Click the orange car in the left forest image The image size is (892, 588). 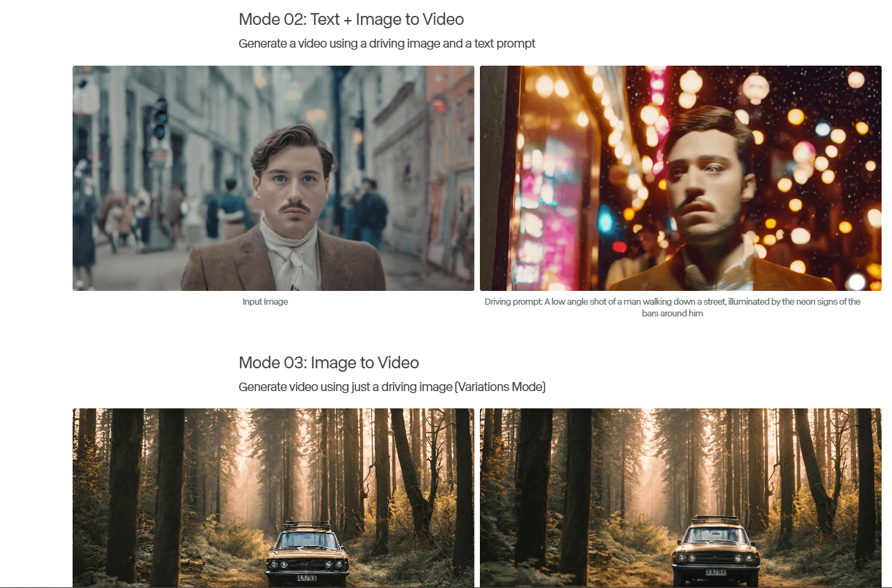307,553
